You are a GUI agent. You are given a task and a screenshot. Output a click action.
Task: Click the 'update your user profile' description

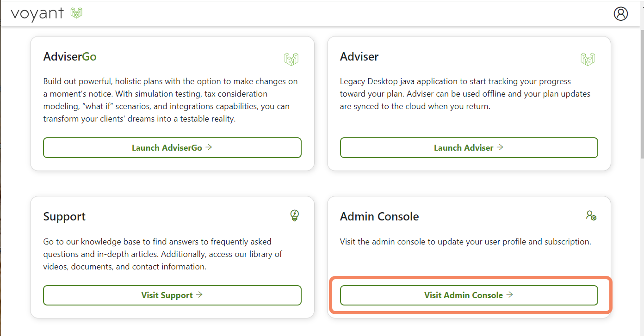[465, 242]
